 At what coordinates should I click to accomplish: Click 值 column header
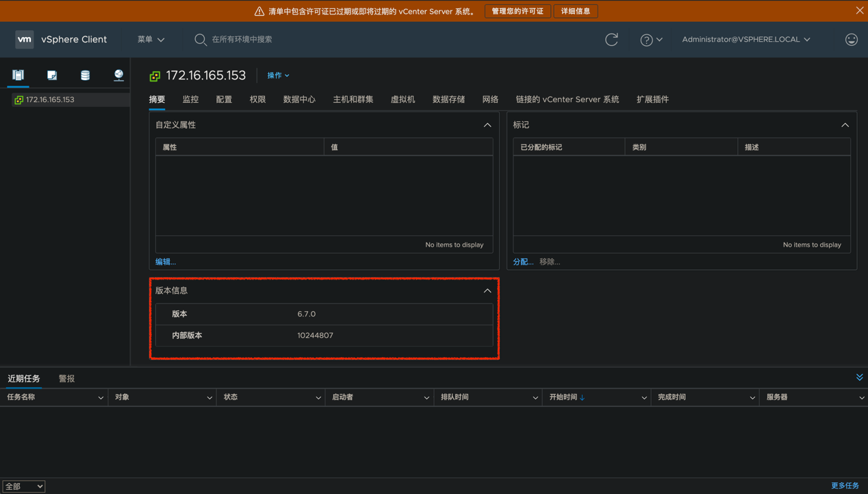pyautogui.click(x=408, y=147)
